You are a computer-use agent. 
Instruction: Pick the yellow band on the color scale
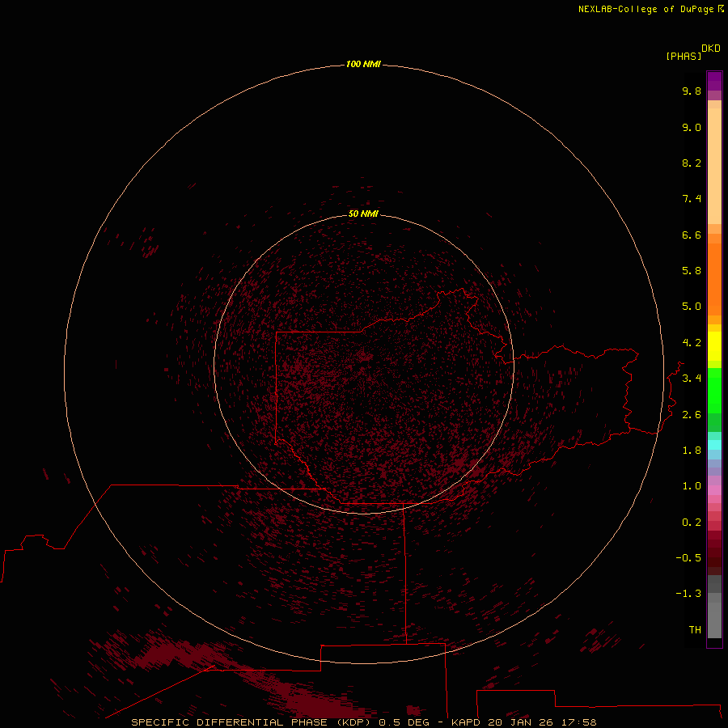(714, 346)
